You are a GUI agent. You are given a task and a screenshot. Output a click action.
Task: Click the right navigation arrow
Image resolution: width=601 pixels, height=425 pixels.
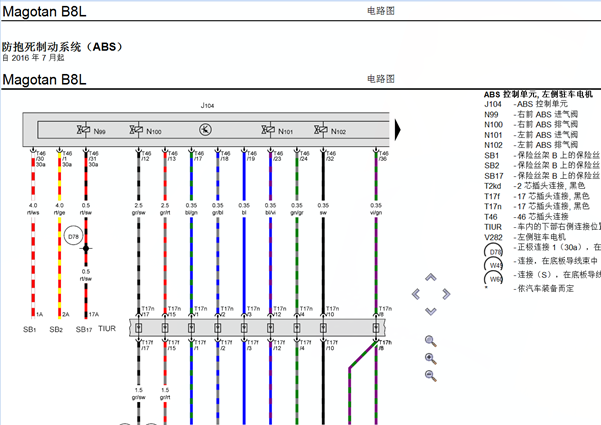pos(446,294)
